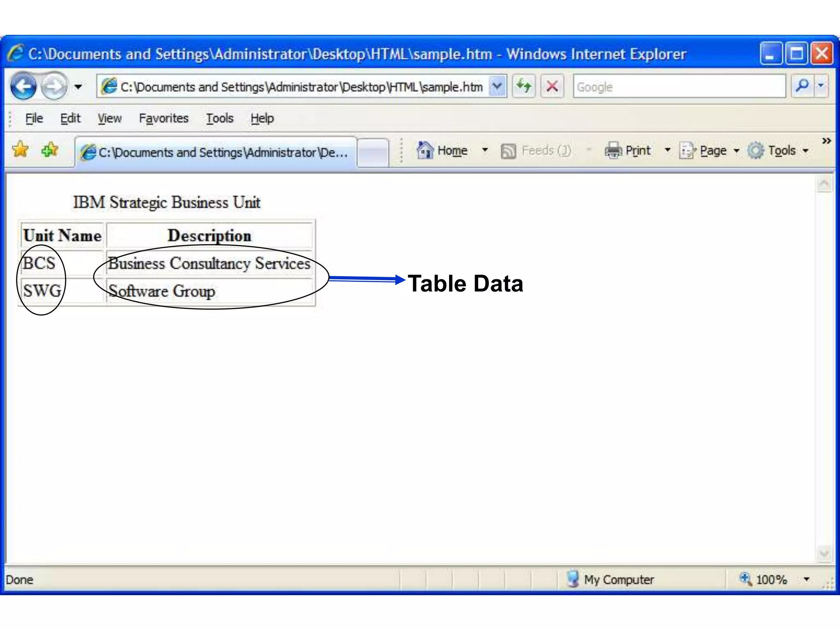The image size is (840, 630).
Task: Click the 'Done' status bar text
Action: (x=19, y=580)
